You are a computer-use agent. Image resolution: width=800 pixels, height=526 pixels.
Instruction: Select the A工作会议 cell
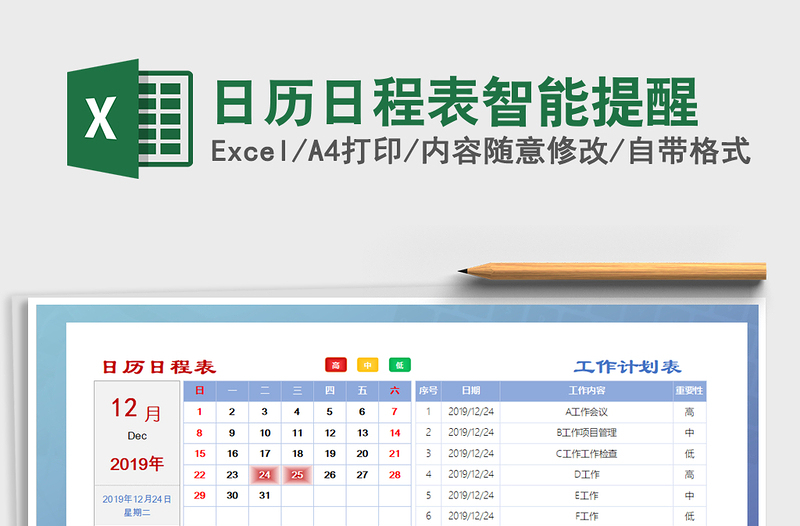coord(587,412)
